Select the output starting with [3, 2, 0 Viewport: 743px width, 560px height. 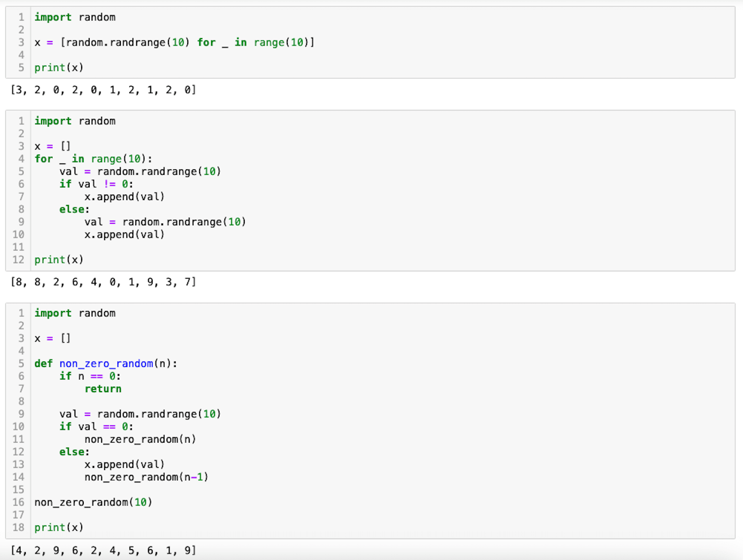tap(104, 90)
